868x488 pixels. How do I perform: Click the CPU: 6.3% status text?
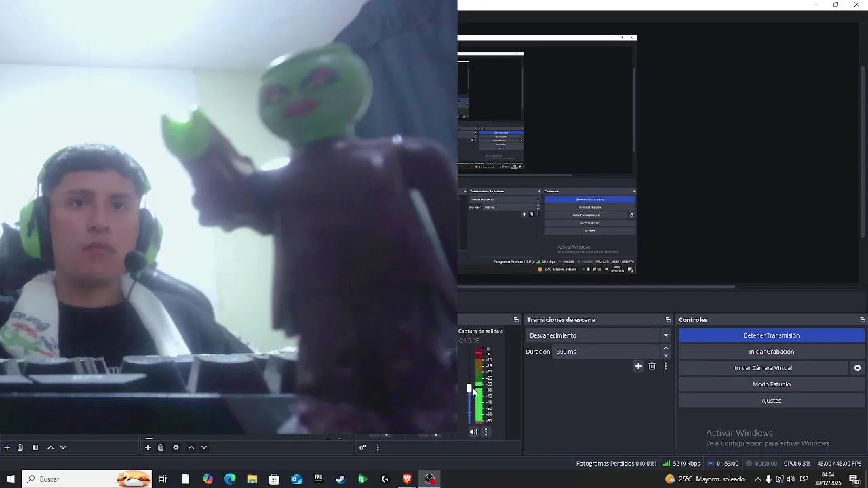(797, 464)
